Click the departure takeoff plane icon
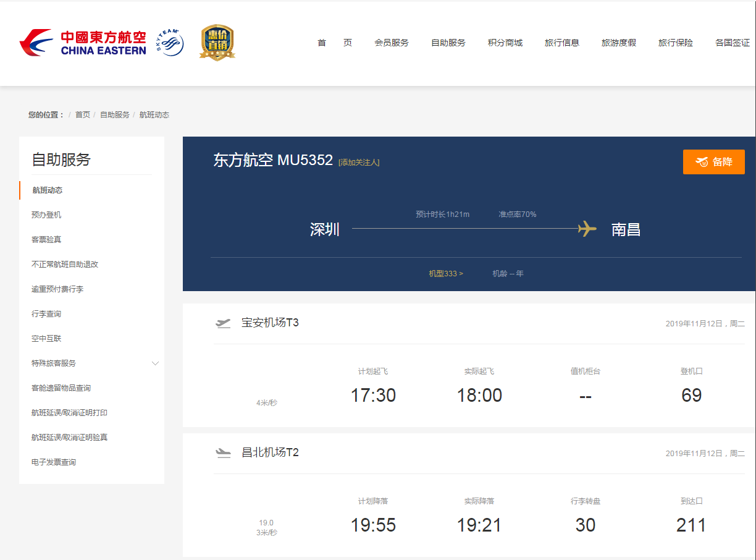Image resolution: width=756 pixels, height=560 pixels. coord(223,323)
